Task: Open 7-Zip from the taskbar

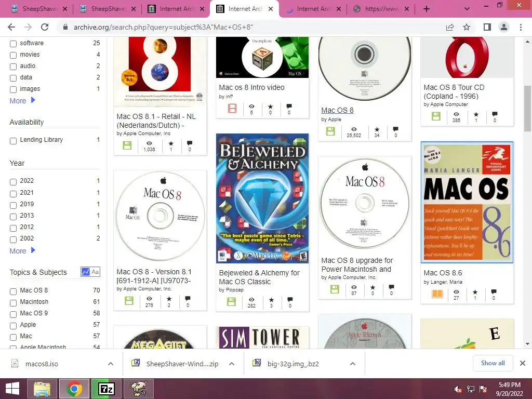Action: click(x=106, y=389)
